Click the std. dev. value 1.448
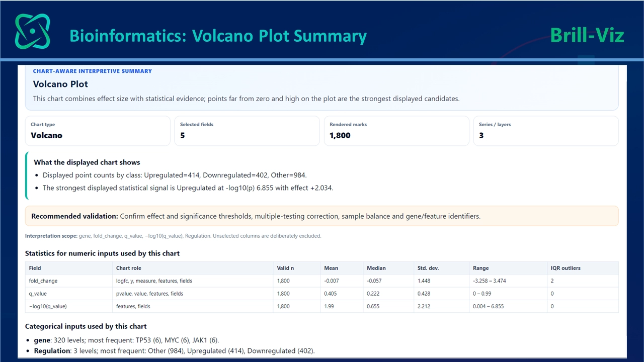Viewport: 644px width, 362px height. click(424, 281)
